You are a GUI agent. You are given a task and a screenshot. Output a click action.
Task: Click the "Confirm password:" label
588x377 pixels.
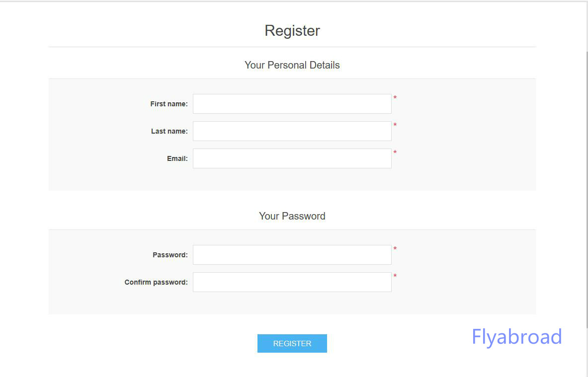[x=156, y=282]
